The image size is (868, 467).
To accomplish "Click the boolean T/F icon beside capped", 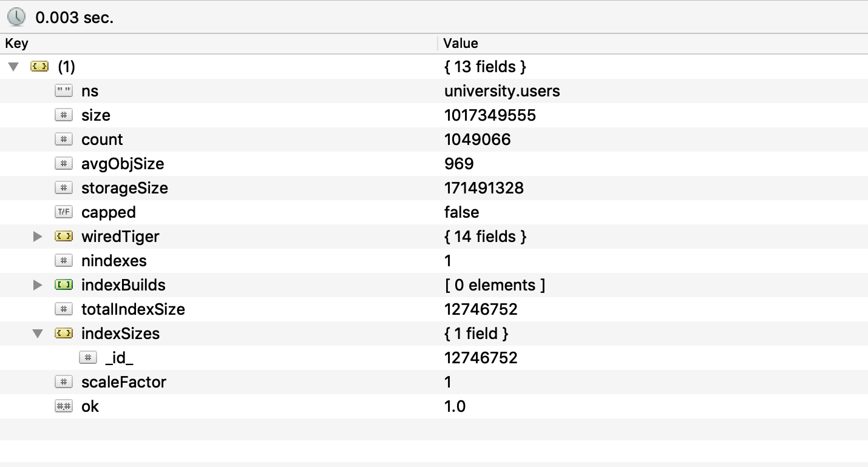I will (x=63, y=212).
